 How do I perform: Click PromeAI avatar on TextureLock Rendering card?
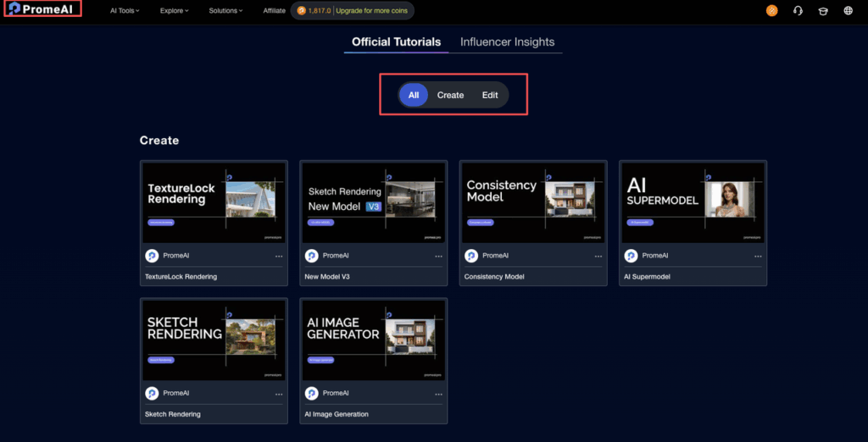(x=152, y=256)
